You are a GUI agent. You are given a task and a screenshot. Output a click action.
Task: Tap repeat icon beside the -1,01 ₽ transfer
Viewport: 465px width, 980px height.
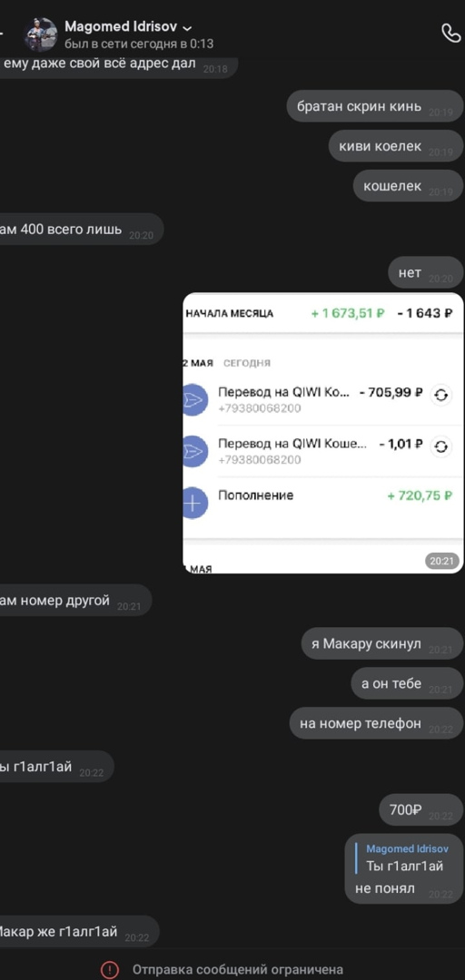[441, 446]
